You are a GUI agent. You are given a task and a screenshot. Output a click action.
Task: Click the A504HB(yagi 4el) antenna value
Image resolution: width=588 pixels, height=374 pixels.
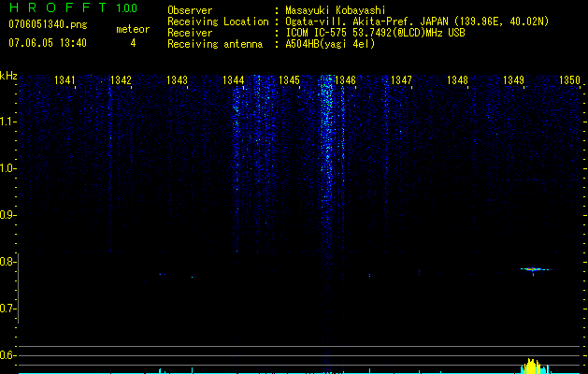tap(330, 44)
